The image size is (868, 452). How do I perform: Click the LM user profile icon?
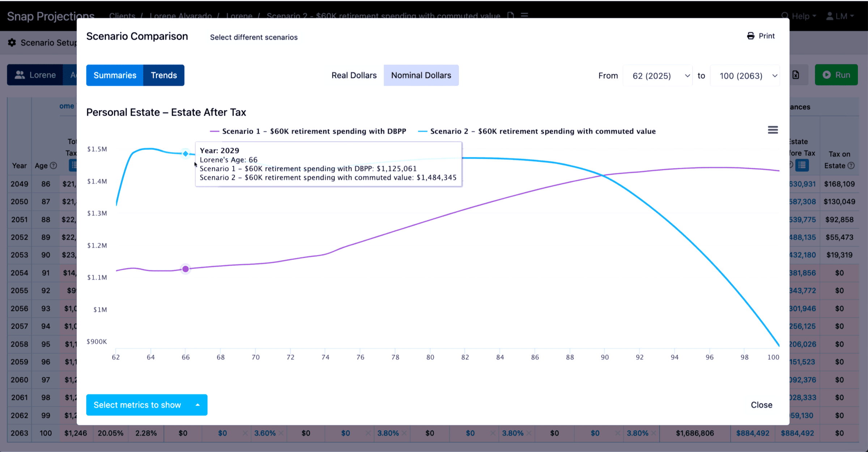click(x=830, y=16)
